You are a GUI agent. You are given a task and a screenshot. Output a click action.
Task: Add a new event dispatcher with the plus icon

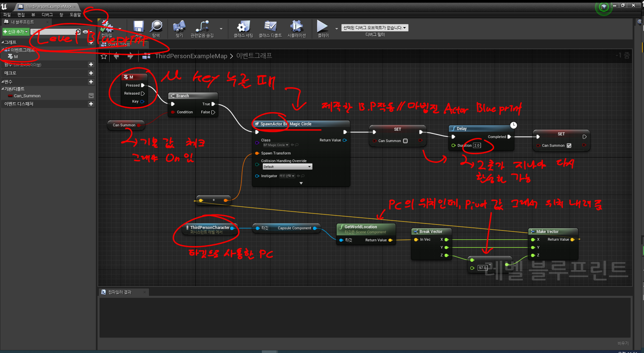pos(91,104)
